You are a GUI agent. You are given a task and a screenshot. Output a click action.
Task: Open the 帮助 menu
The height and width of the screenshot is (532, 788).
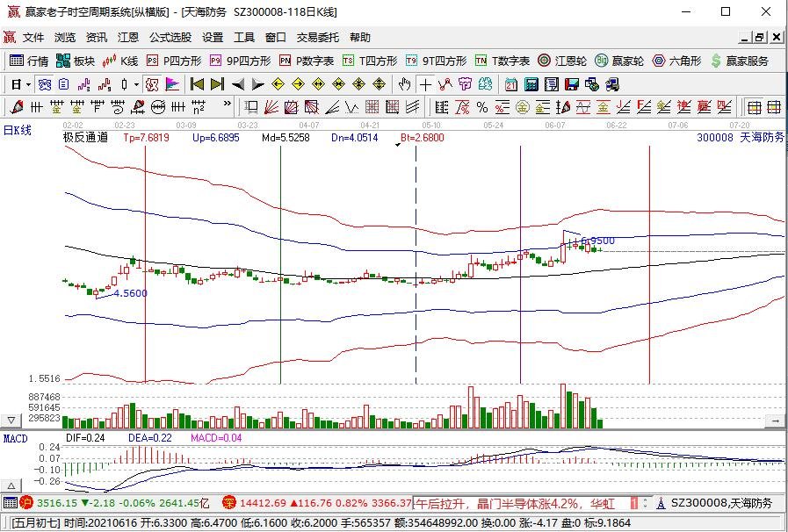click(360, 38)
